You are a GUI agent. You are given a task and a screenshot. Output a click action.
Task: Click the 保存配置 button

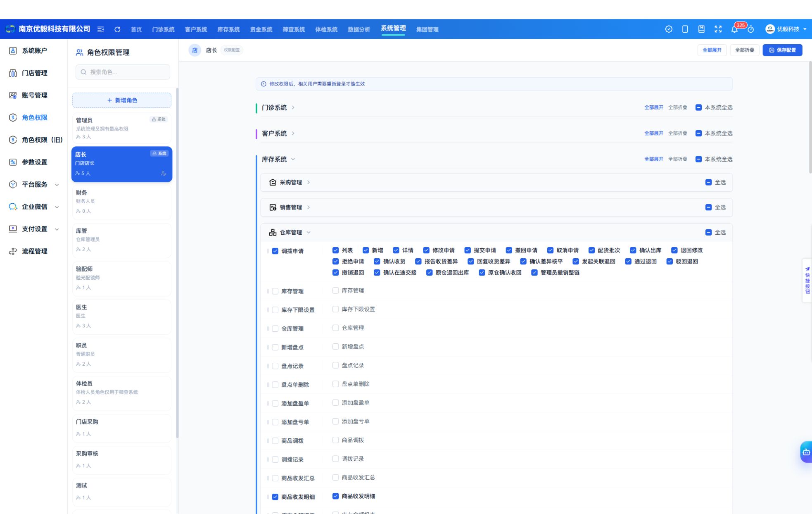pyautogui.click(x=782, y=50)
